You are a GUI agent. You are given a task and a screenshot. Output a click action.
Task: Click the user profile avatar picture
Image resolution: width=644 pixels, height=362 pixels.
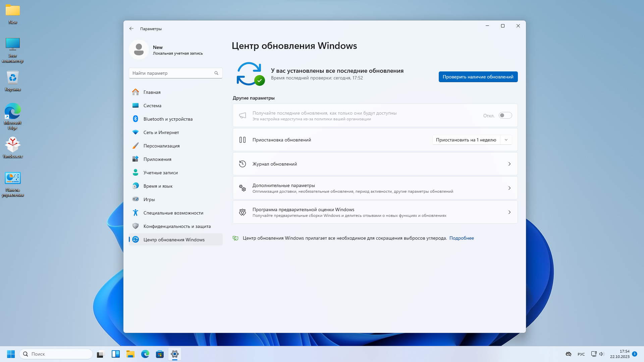139,50
